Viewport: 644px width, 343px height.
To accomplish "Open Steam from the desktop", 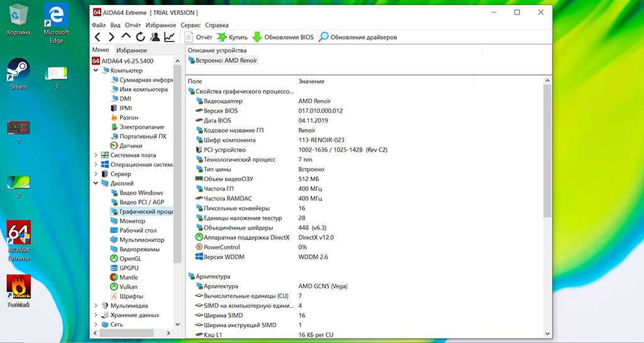I will click(18, 74).
